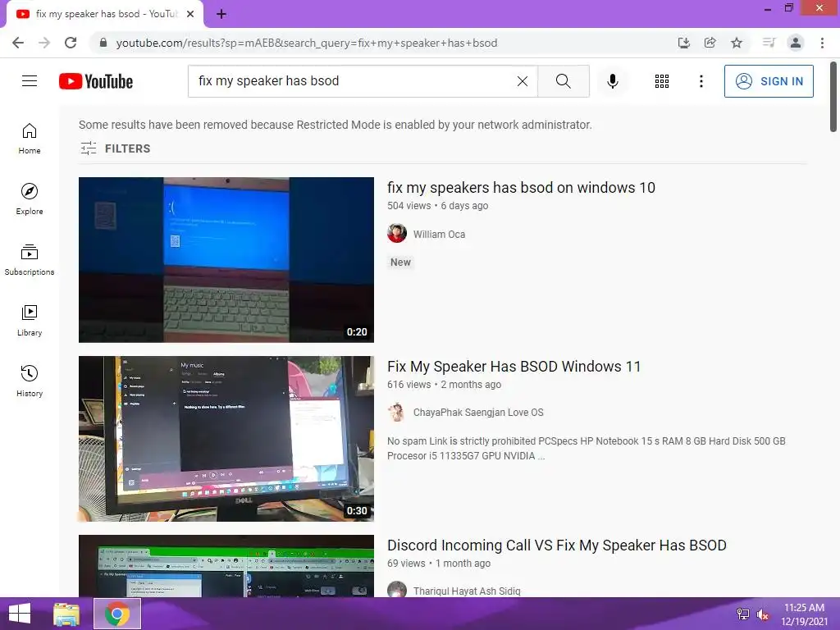The height and width of the screenshot is (630, 840).
Task: Open a new browser tab
Action: coord(221,14)
